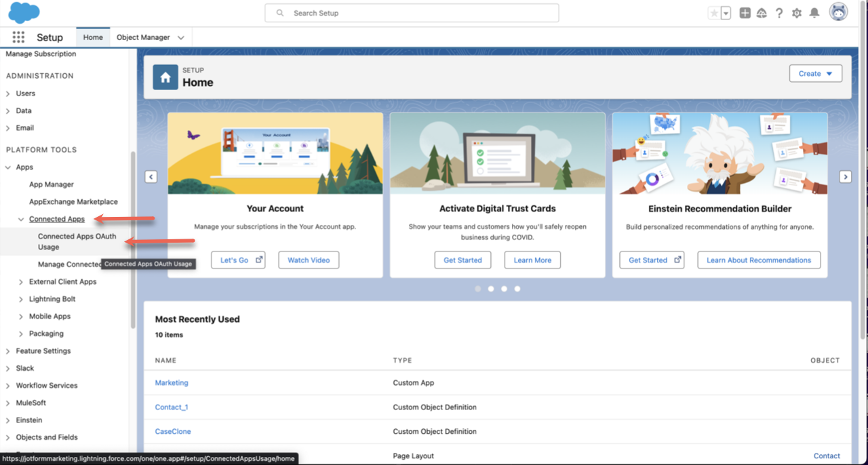The width and height of the screenshot is (868, 465).
Task: Expand the Slack node
Action: point(8,368)
